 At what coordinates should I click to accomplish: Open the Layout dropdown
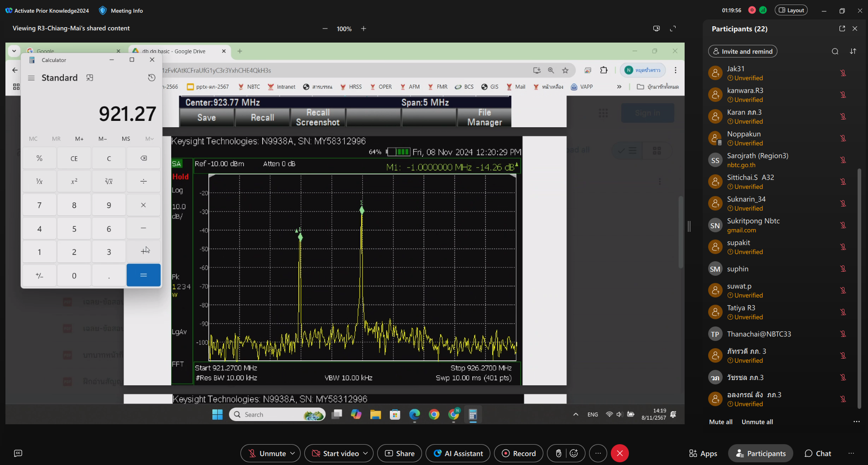791,10
